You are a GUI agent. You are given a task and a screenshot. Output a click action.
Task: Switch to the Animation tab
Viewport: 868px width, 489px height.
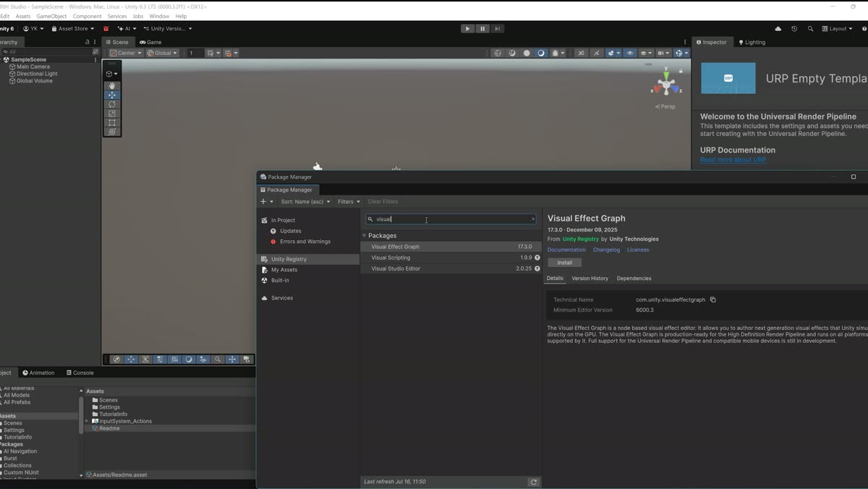point(38,373)
